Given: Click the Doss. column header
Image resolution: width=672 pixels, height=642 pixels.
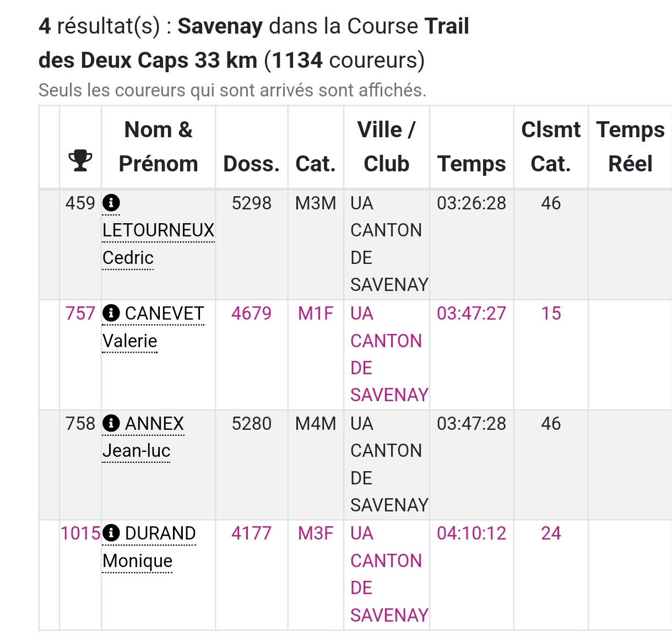Looking at the screenshot, I should click(251, 164).
